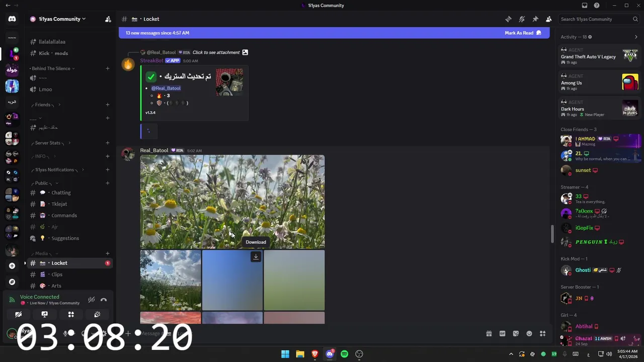Click Mark As Read button
The height and width of the screenshot is (362, 644).
pos(523,33)
